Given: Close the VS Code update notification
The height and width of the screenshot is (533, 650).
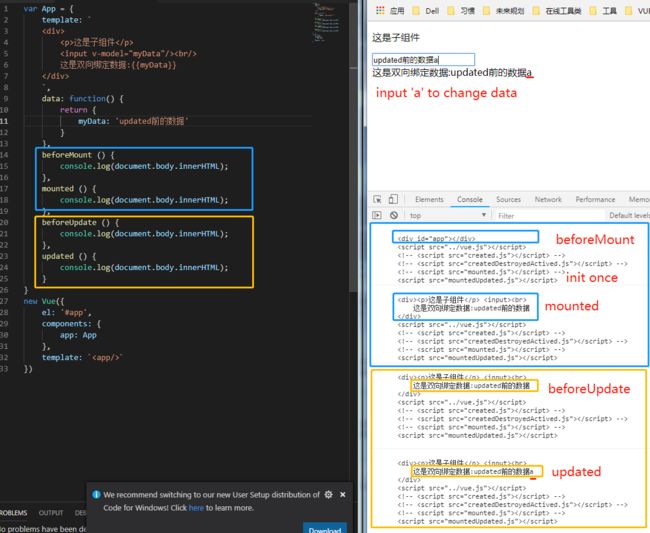Looking at the screenshot, I should pos(343,494).
